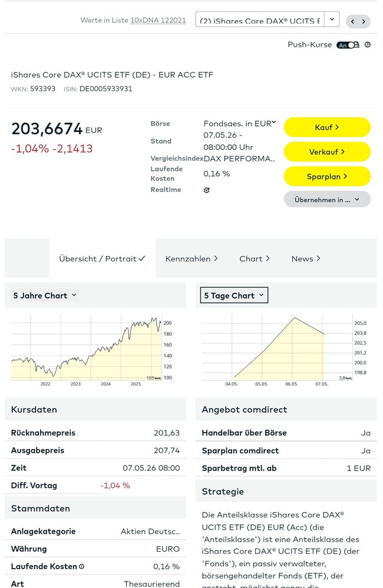Open the list values dropdown arrow
The width and height of the screenshot is (383, 588).
coord(332,19)
